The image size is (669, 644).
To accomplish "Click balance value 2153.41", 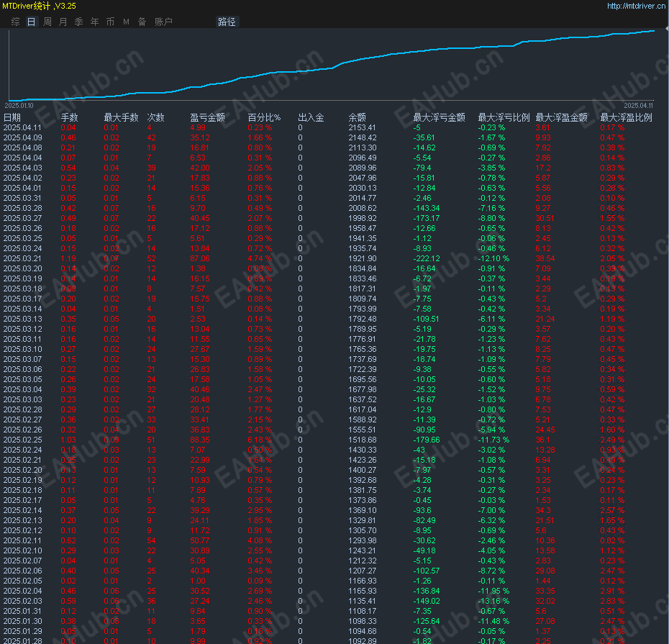I will (x=363, y=127).
